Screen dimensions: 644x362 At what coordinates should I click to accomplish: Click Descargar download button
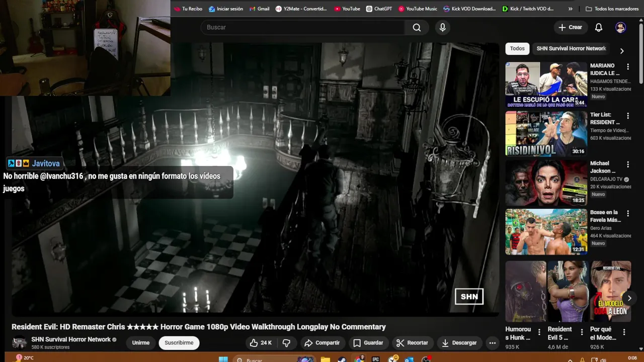[459, 343]
